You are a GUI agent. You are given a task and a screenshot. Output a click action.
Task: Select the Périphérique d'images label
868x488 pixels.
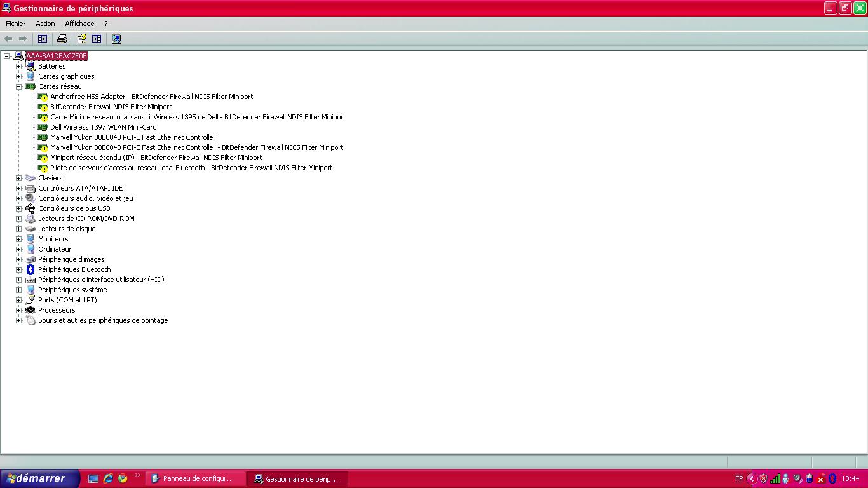click(71, 259)
